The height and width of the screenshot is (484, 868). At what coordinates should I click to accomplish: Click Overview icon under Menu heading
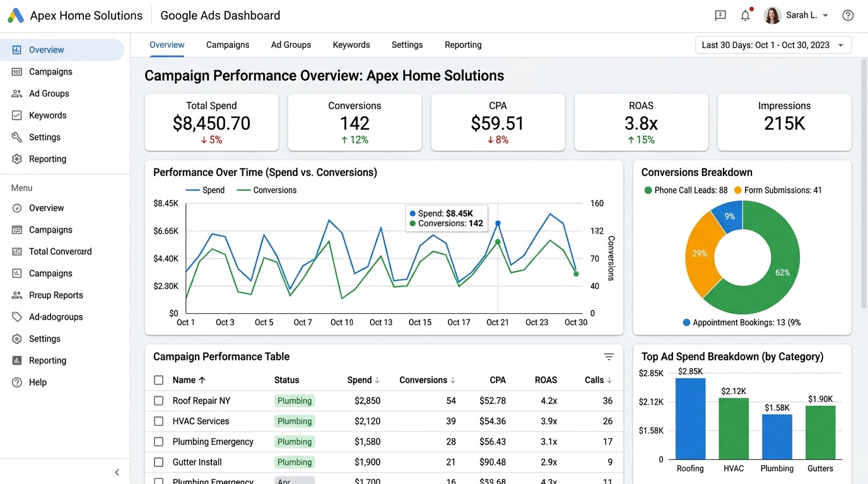pos(17,208)
